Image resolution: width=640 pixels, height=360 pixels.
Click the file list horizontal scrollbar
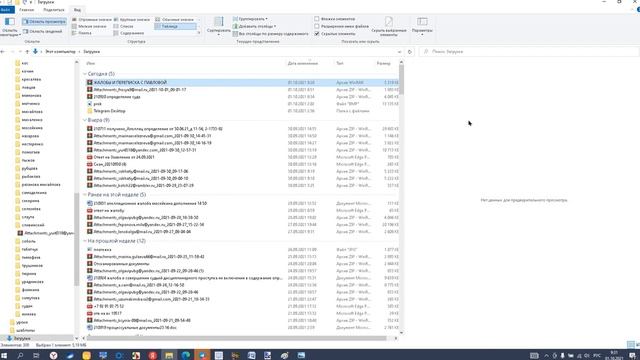tap(236, 338)
